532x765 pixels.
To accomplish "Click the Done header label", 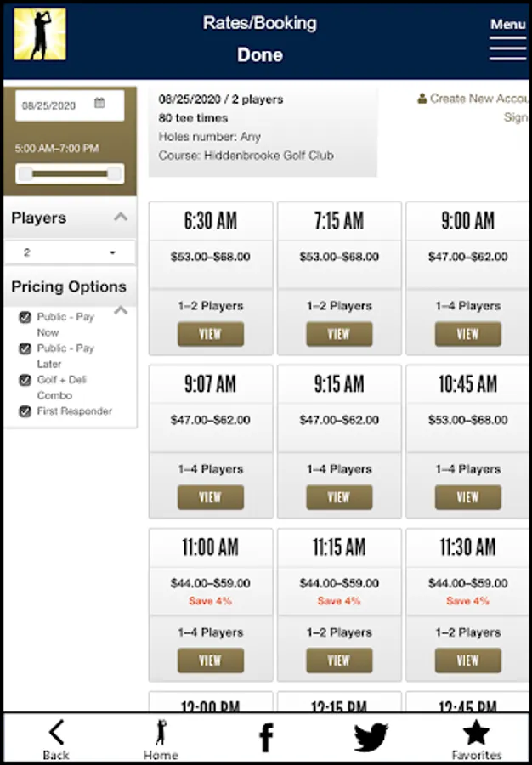I will pyautogui.click(x=260, y=55).
